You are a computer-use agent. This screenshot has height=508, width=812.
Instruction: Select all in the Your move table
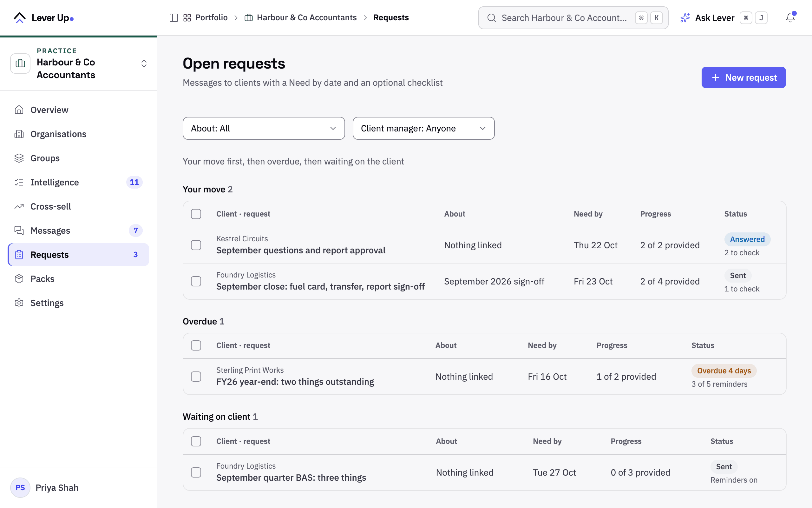[196, 214]
